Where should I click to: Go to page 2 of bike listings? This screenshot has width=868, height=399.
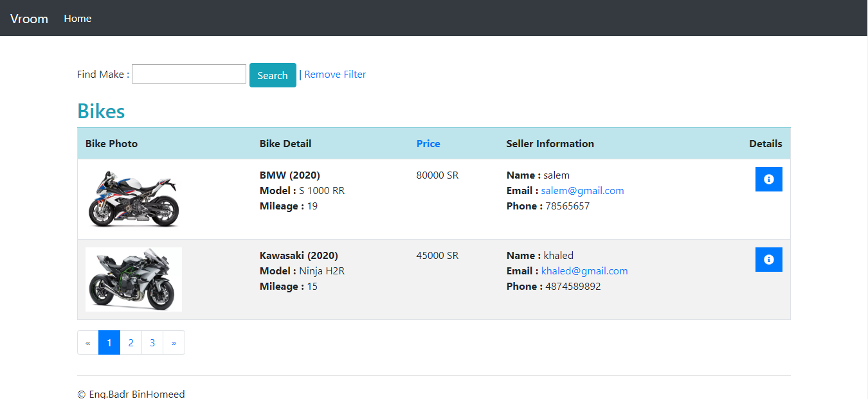coord(131,342)
